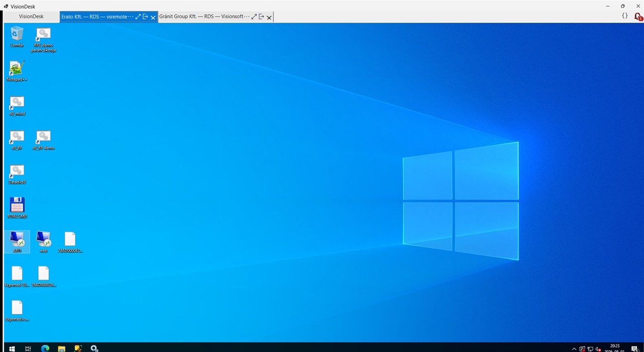Disconnect the Erato Kft. session via exit icon
Screen dimensions: 644x352
coord(145,17)
